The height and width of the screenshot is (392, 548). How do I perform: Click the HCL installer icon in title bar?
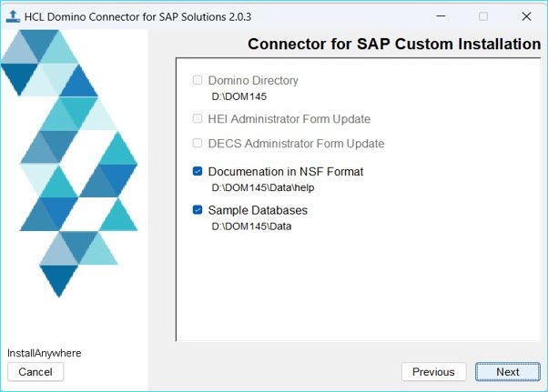[14, 16]
